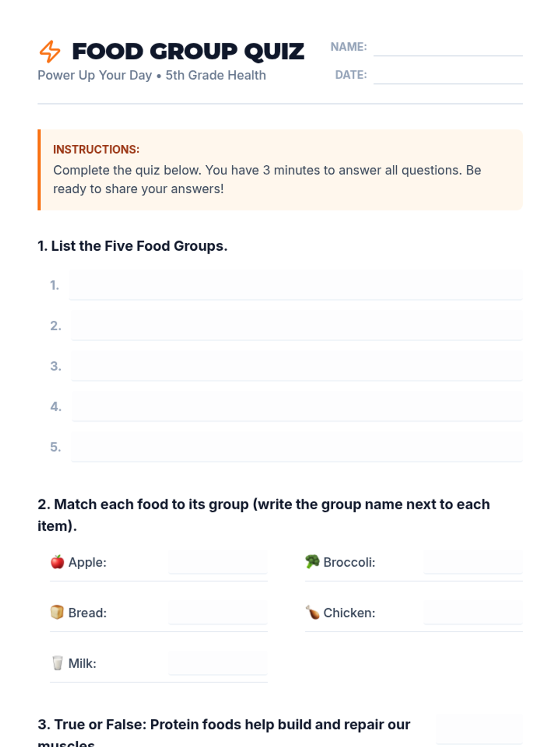Click the bread emoji icon
This screenshot has height=747, width=560.
(x=57, y=612)
